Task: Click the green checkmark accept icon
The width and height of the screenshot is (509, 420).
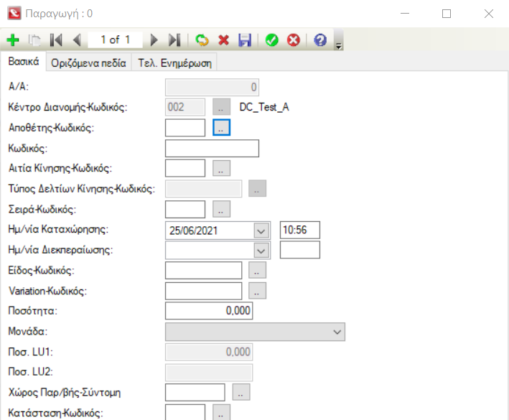Action: (271, 40)
